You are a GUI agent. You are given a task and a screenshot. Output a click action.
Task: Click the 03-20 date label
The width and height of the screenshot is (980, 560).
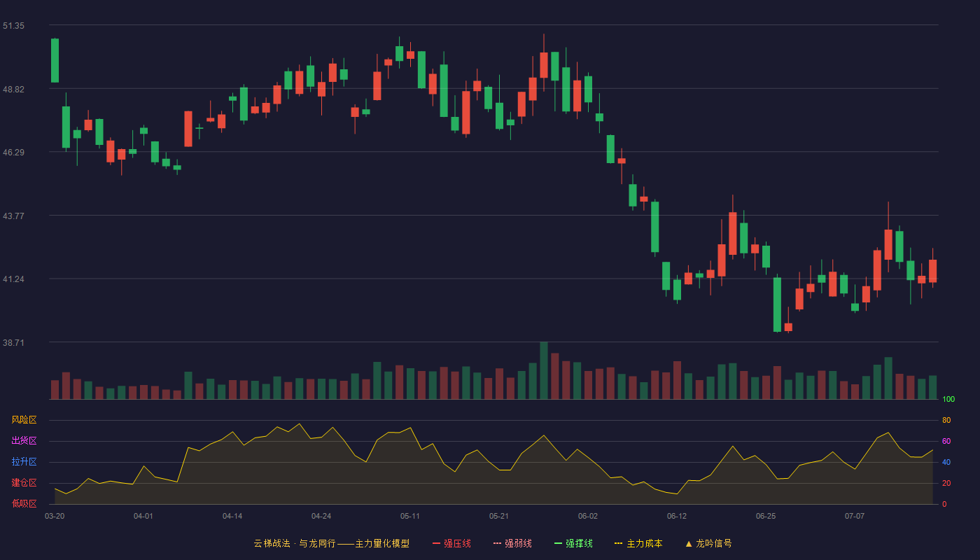(x=55, y=516)
